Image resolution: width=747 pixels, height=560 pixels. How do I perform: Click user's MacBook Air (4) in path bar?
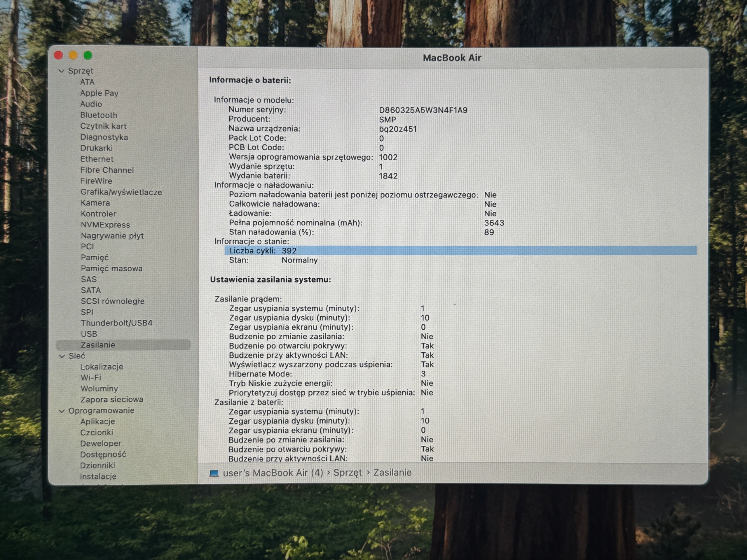273,473
